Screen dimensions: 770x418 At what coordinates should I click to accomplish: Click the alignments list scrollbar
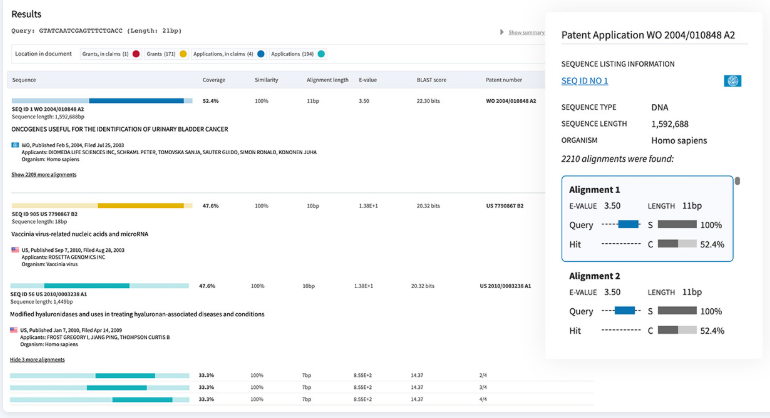point(738,182)
